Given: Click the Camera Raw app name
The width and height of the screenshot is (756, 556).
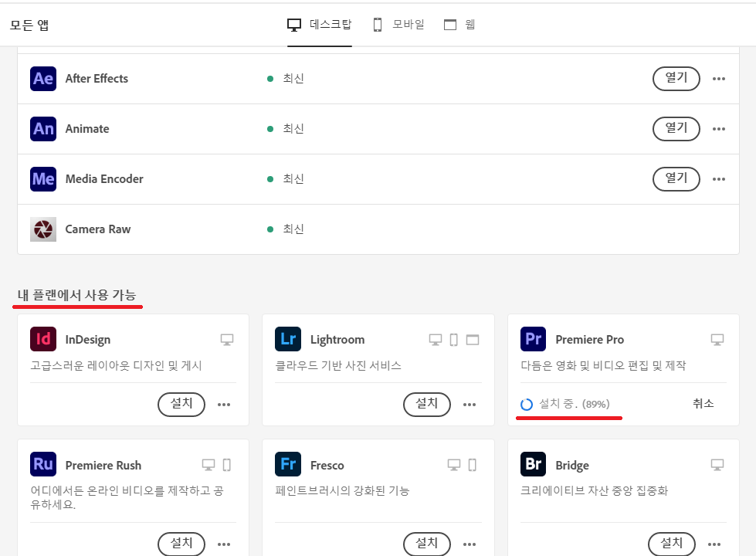Looking at the screenshot, I should pyautogui.click(x=98, y=229).
